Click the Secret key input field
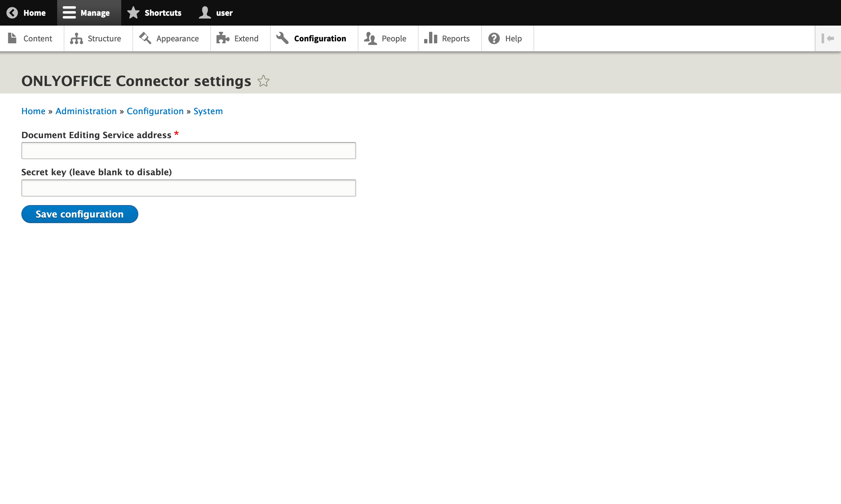 click(188, 188)
